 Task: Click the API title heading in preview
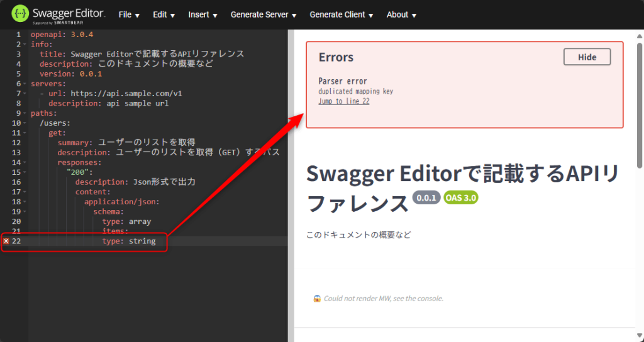463,189
